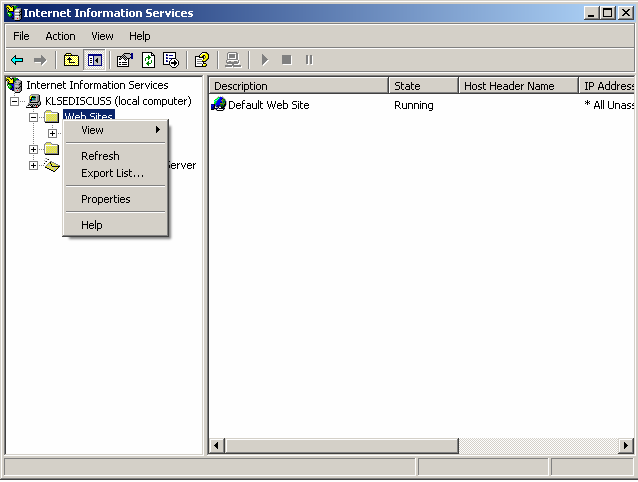
Task: Click the State column header
Action: coord(422,86)
